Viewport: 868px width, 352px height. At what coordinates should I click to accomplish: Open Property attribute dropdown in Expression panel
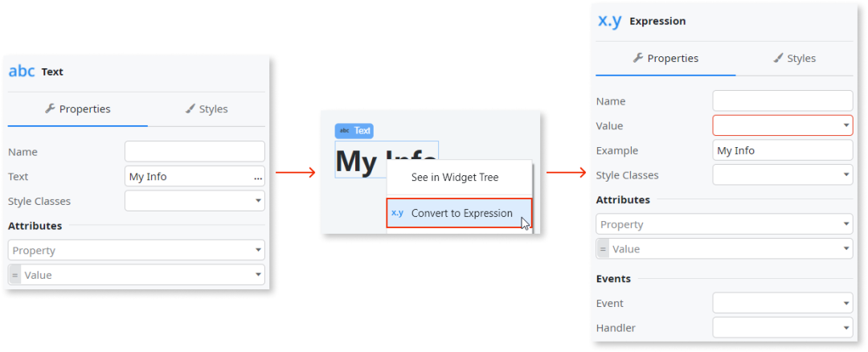pos(723,225)
